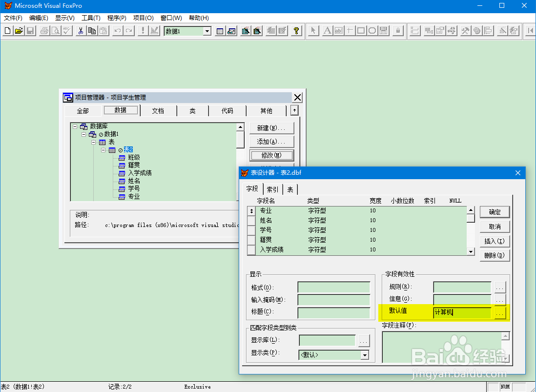Click the 默认值 input field
Screen dimensions: 536x392
(462, 312)
